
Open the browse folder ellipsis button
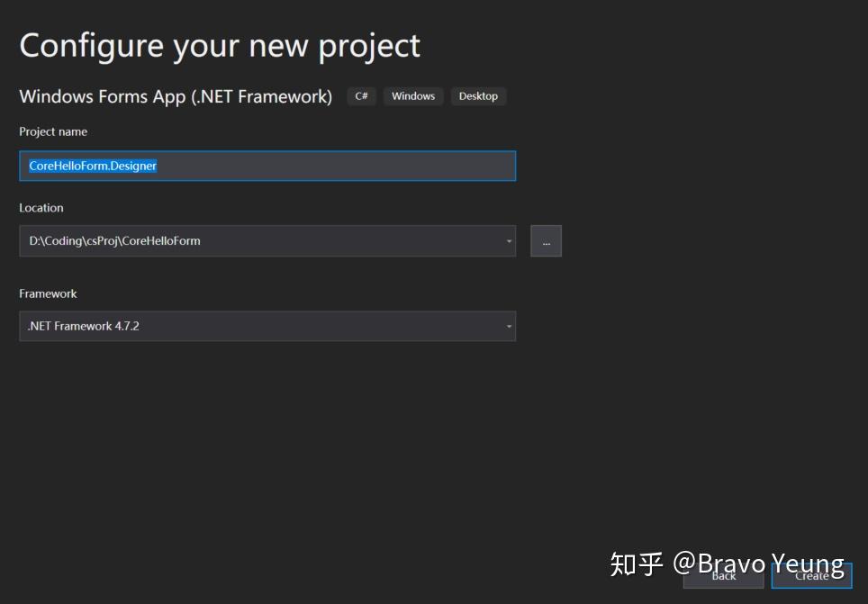pyautogui.click(x=546, y=241)
